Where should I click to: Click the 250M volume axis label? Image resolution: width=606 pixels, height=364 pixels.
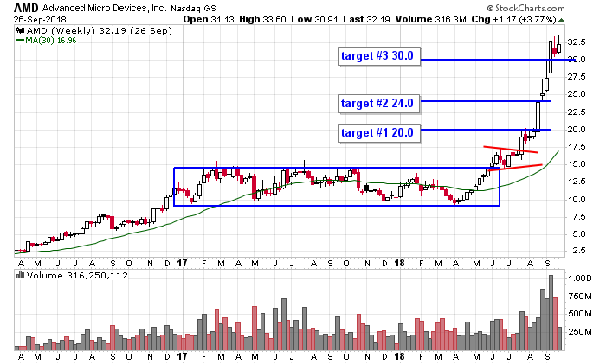click(x=579, y=331)
